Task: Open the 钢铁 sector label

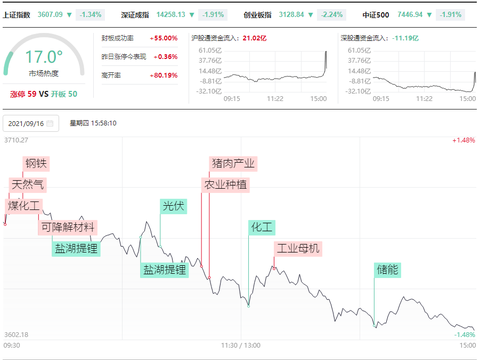Action: point(36,164)
